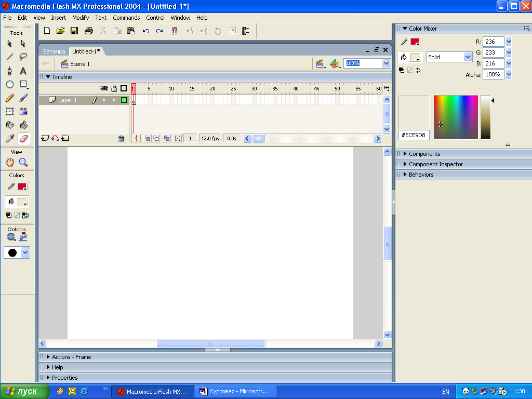532x399 pixels.
Task: Click the Paste toolbar icon
Action: tap(130, 31)
